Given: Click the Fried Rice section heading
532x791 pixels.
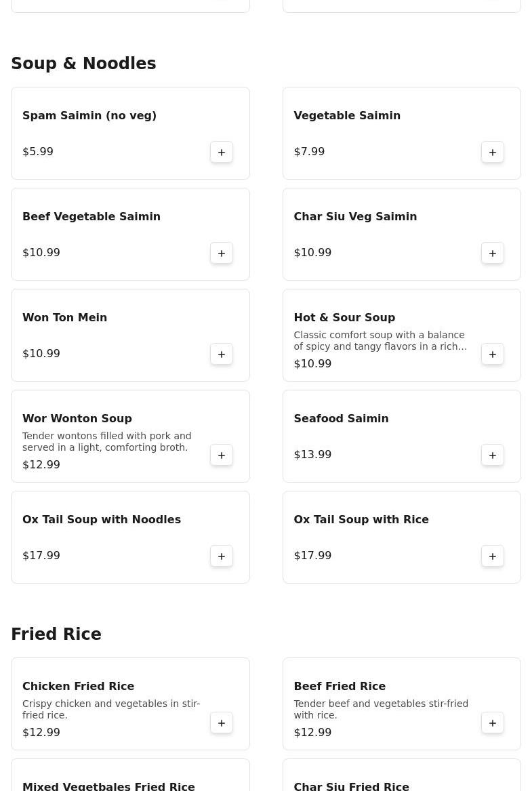Looking at the screenshot, I should [x=56, y=634].
